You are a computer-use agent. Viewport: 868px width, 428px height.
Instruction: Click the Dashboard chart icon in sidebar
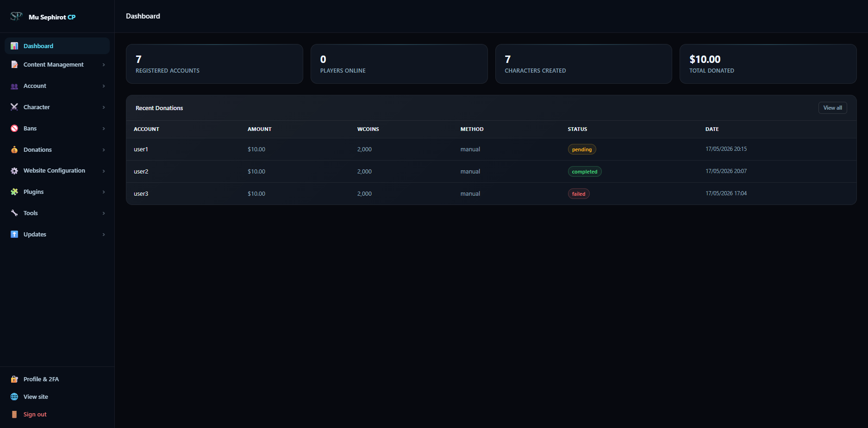14,46
